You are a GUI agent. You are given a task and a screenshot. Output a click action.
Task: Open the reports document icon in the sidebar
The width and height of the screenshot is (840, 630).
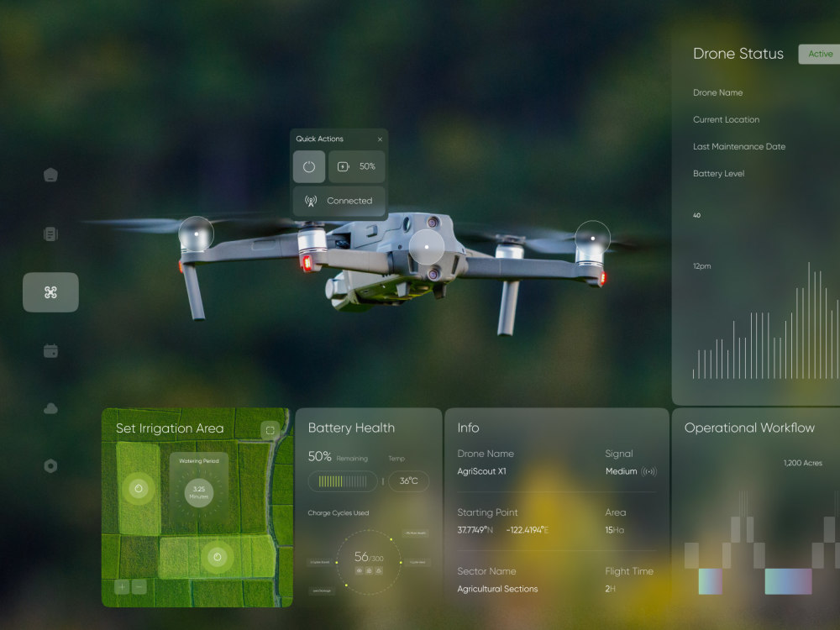coord(50,234)
